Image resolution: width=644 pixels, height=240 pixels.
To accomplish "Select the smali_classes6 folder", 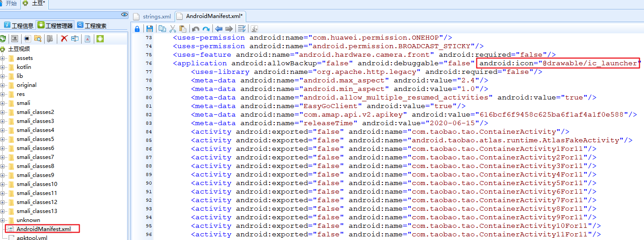I will [35, 148].
